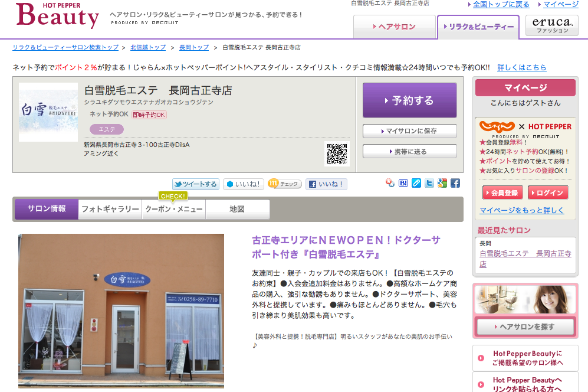
Task: Switch to the ヘアサロン tab
Action: [x=395, y=27]
